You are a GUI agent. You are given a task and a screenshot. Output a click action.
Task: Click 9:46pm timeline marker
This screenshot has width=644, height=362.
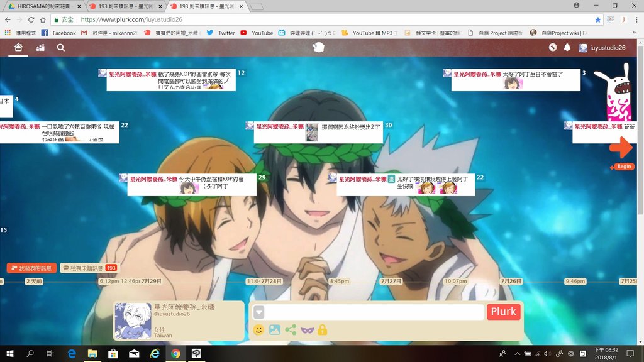click(x=575, y=281)
